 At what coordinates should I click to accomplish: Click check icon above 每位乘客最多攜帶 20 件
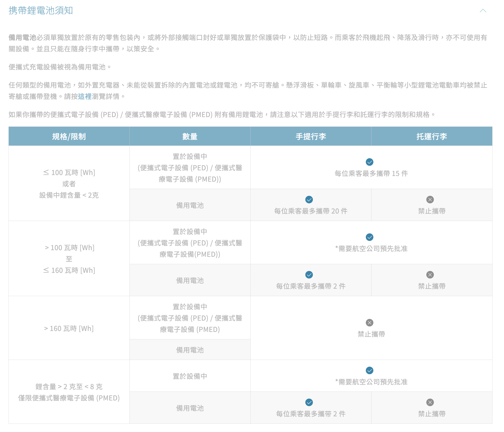pos(309,199)
